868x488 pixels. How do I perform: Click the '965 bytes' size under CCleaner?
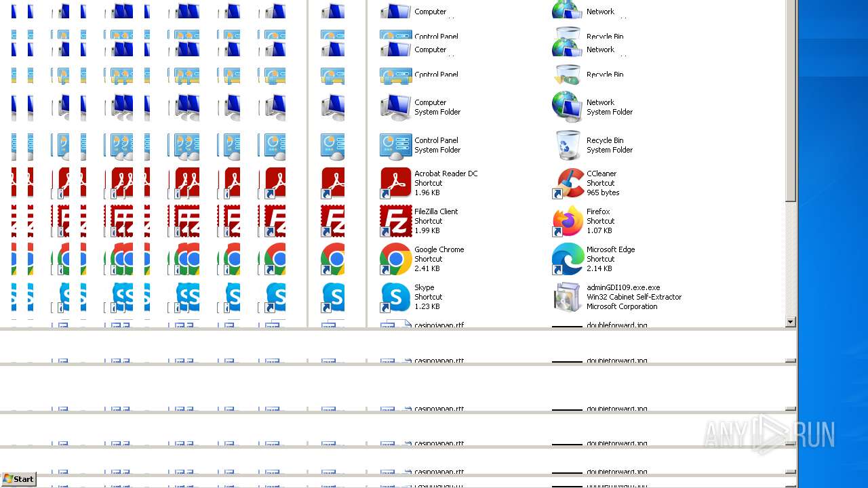[603, 192]
